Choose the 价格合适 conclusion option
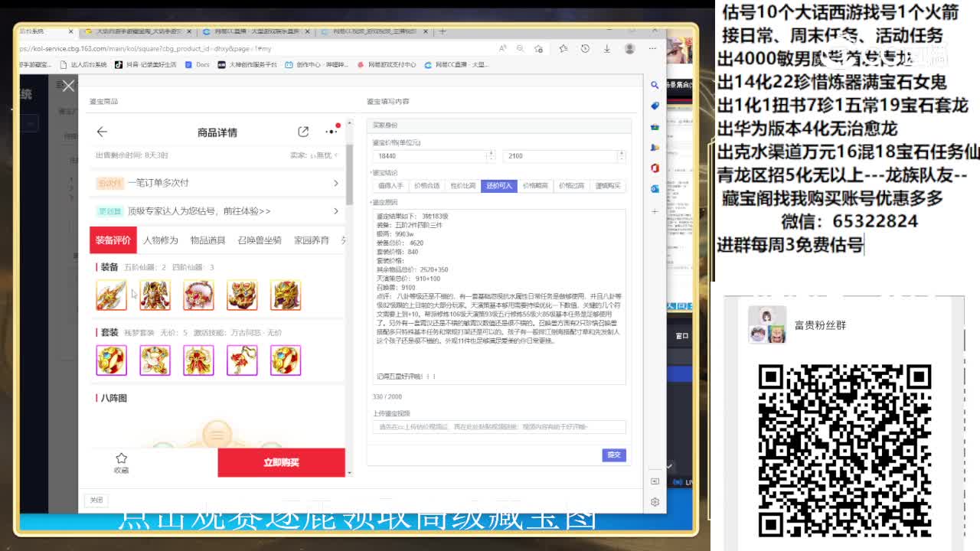 pos(426,186)
